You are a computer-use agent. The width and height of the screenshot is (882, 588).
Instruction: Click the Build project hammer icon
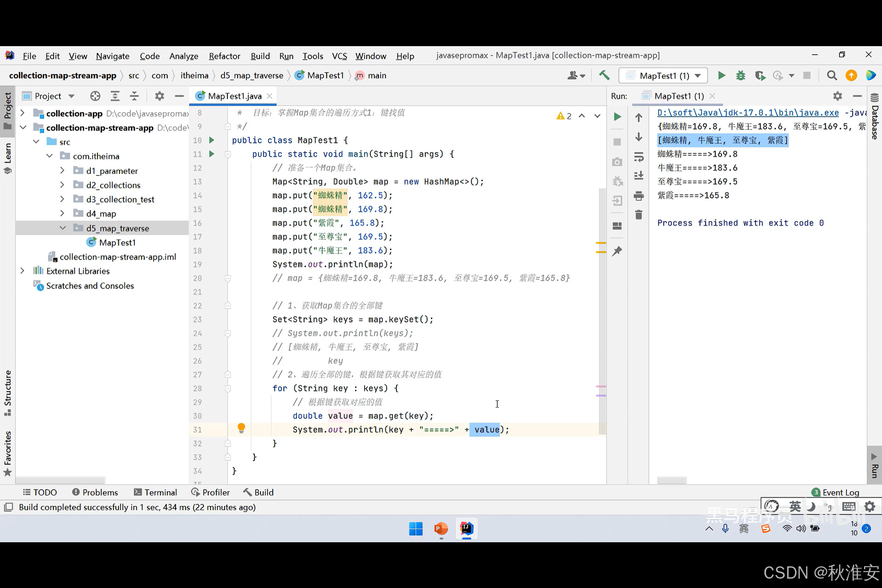[x=604, y=76]
